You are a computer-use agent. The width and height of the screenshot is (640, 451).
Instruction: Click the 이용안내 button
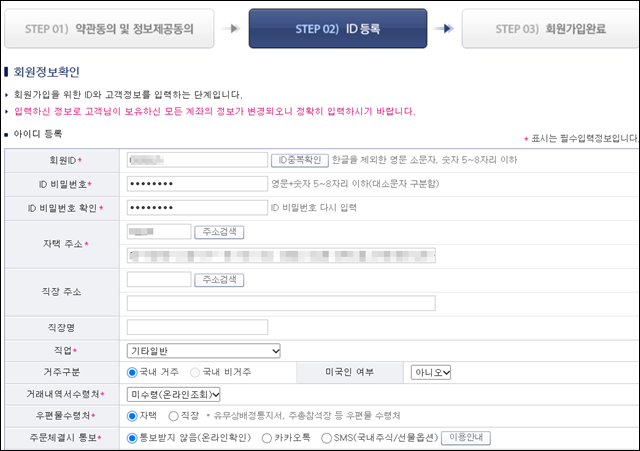click(466, 438)
